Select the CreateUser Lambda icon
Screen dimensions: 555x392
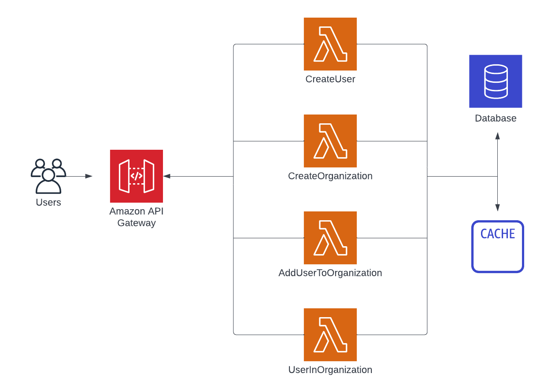click(x=330, y=44)
